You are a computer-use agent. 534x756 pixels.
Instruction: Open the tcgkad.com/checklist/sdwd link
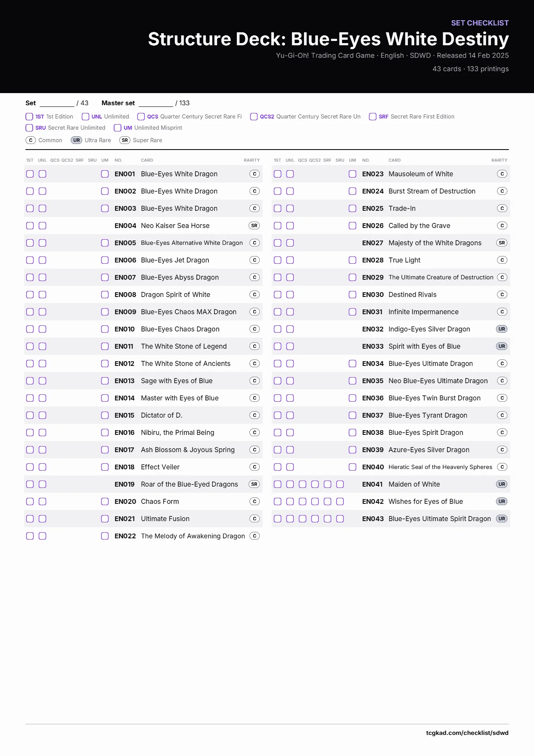click(467, 733)
